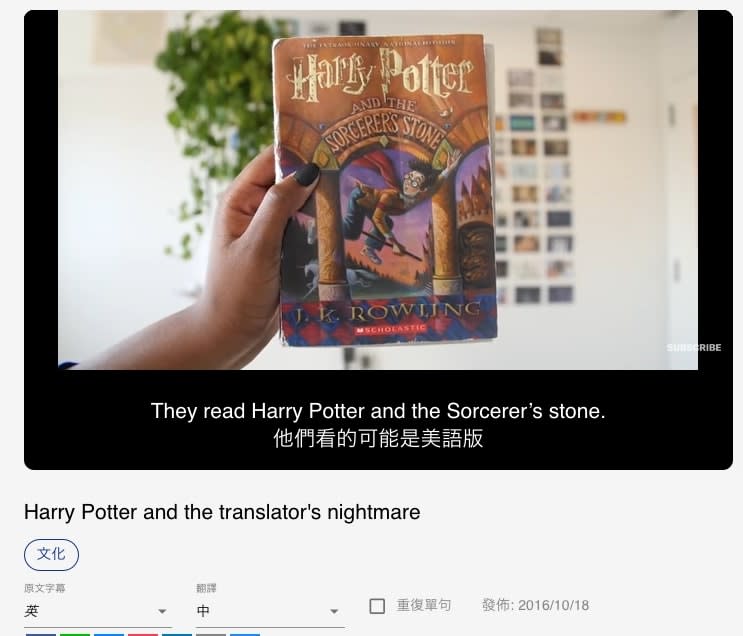This screenshot has width=743, height=636.
Task: Click the SUBSCRIBE watermark on the video
Action: click(694, 348)
